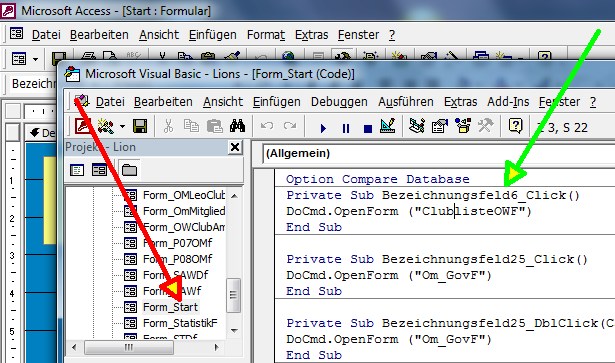Click the Reset stop button

click(x=368, y=128)
